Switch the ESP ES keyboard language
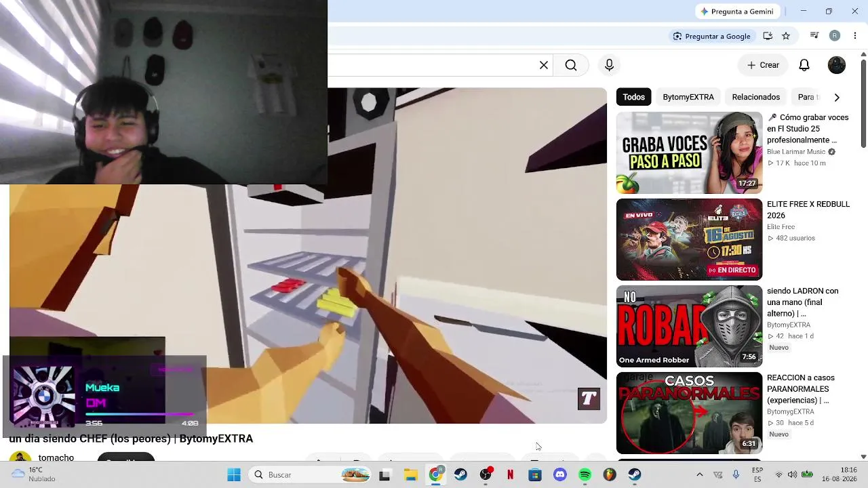This screenshot has height=488, width=868. pyautogui.click(x=757, y=474)
